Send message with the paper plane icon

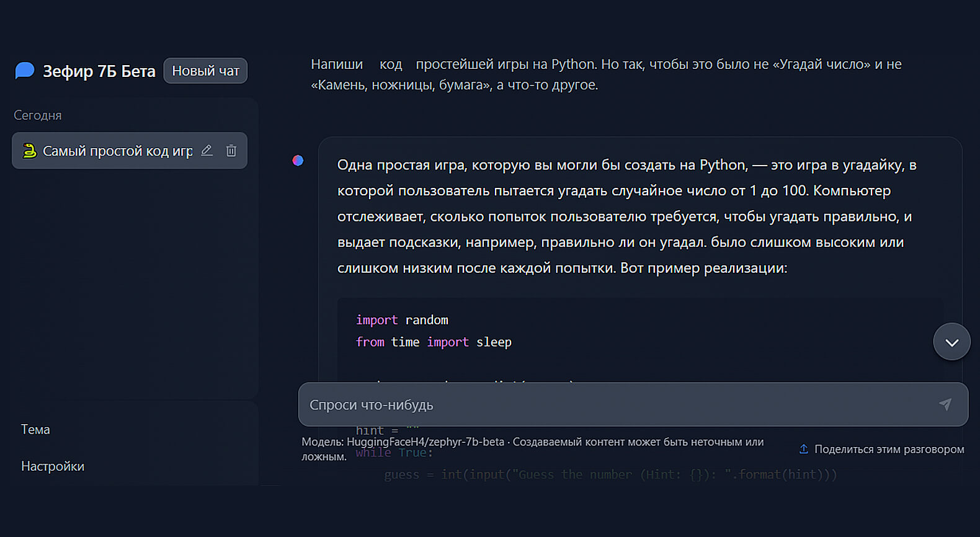pyautogui.click(x=945, y=404)
